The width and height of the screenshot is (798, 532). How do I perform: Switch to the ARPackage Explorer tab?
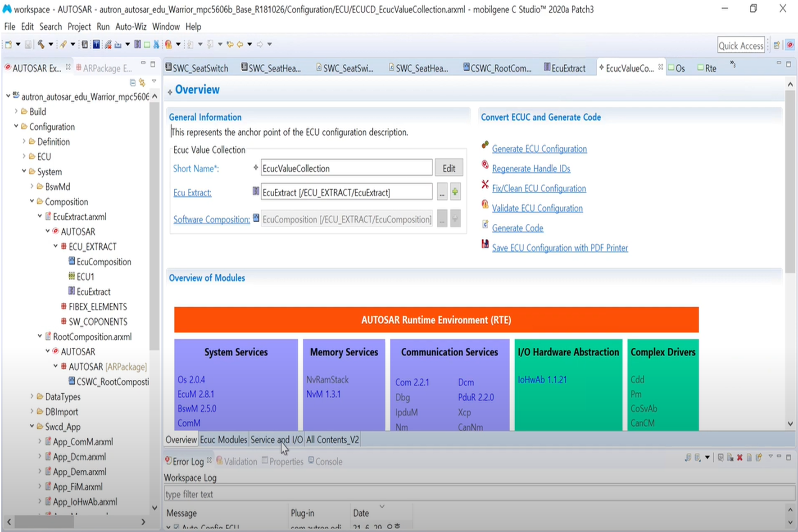104,68
